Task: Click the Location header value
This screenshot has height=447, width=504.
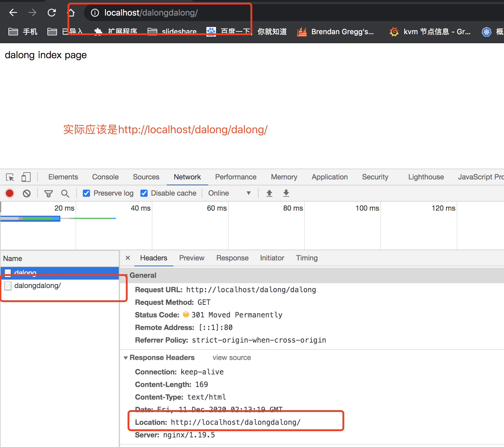Action: point(235,422)
